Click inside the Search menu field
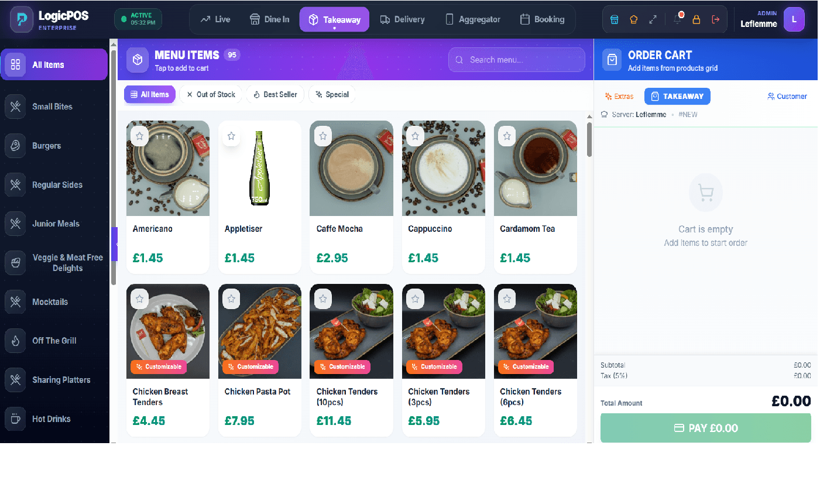Image resolution: width=820 pixels, height=504 pixels. click(516, 59)
